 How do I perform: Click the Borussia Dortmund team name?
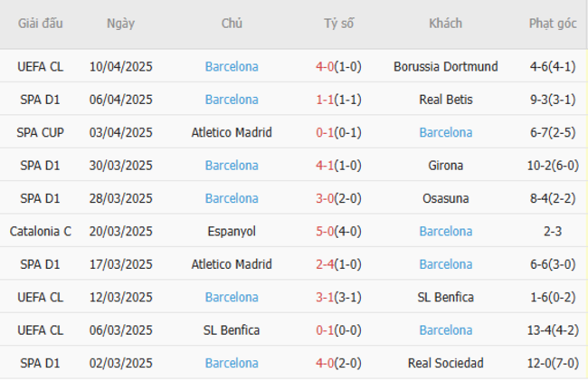point(445,66)
